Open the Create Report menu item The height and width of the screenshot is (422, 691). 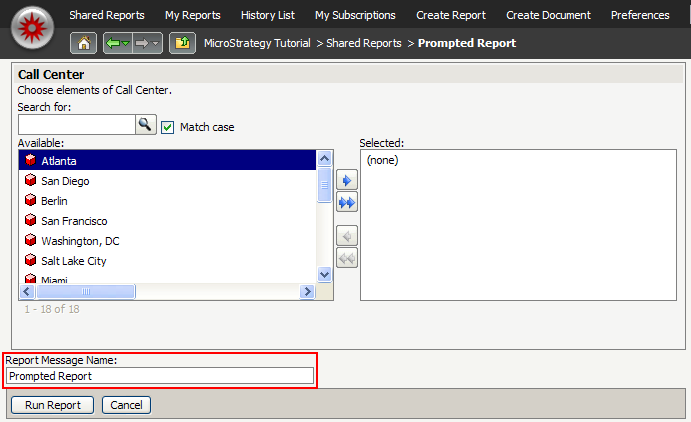tap(451, 15)
